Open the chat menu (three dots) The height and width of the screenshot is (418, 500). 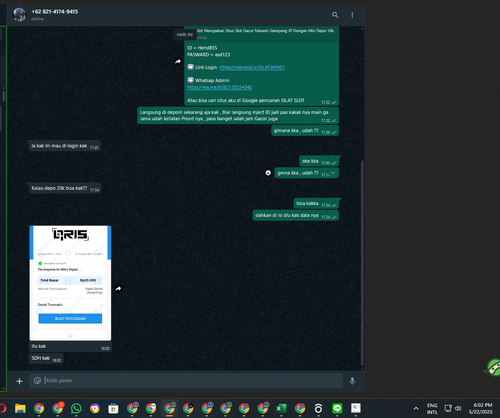[x=352, y=15]
